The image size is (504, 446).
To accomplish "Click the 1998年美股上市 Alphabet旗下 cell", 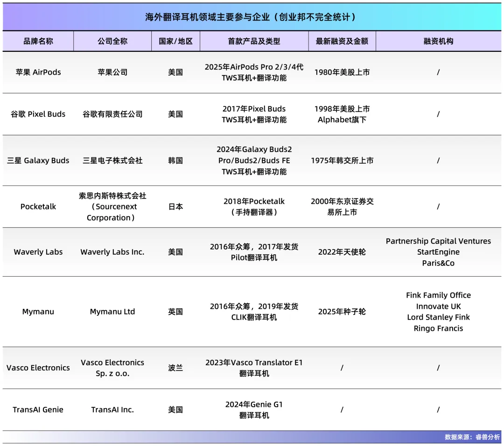I will pyautogui.click(x=342, y=114).
